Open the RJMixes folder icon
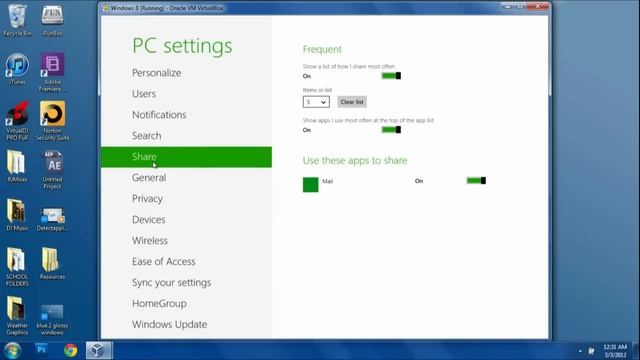640x360 pixels. pos(17,166)
